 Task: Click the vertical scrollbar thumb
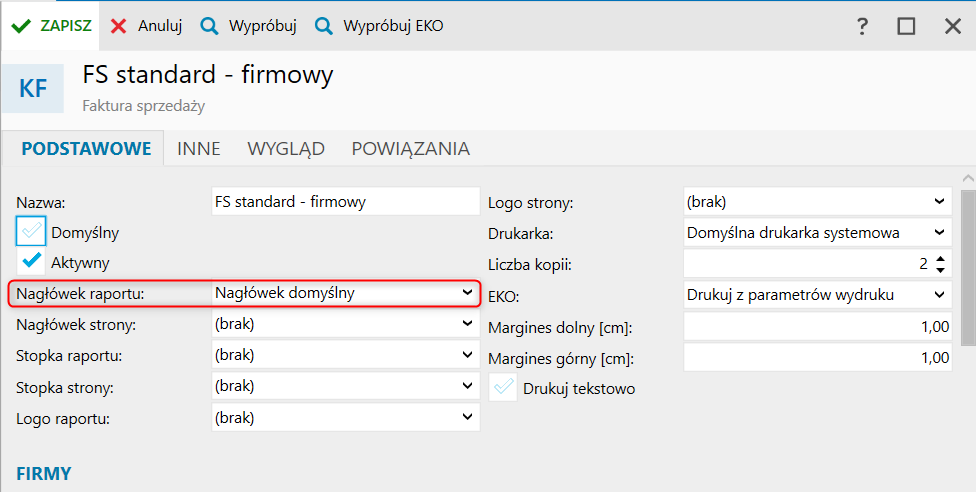pos(968,265)
